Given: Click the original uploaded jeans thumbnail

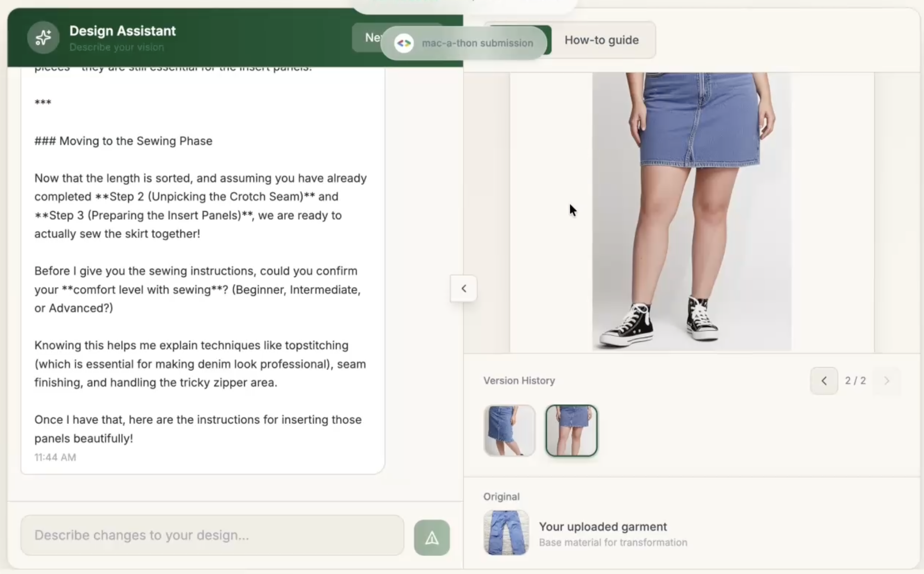Looking at the screenshot, I should [x=506, y=532].
